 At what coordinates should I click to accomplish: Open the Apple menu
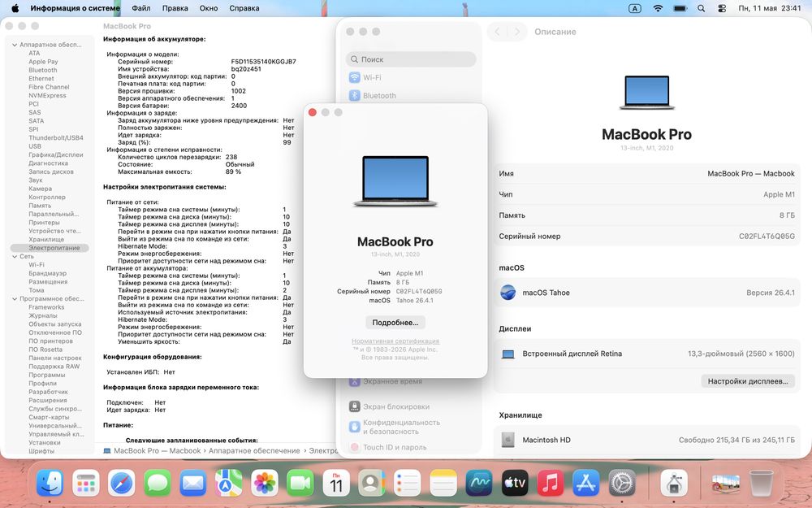[x=15, y=8]
